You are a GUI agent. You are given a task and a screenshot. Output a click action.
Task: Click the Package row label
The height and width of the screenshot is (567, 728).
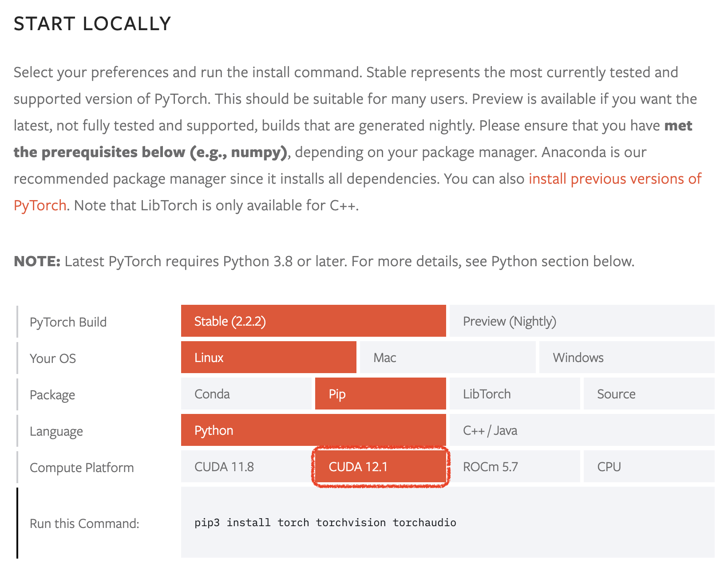52,395
